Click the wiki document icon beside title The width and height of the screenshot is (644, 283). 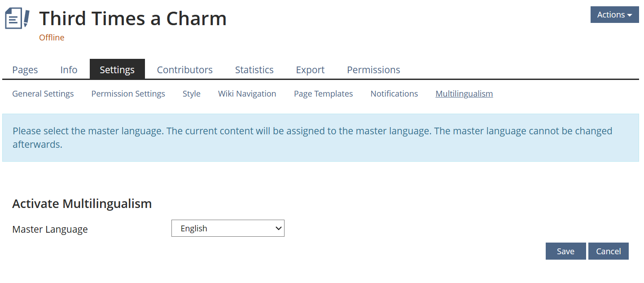tap(17, 18)
